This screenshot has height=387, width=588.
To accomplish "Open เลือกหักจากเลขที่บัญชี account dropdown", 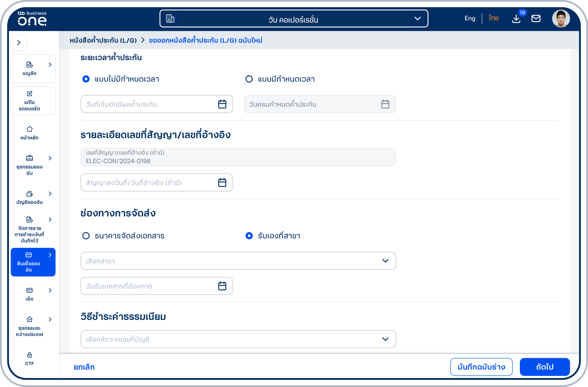I will pyautogui.click(x=238, y=339).
